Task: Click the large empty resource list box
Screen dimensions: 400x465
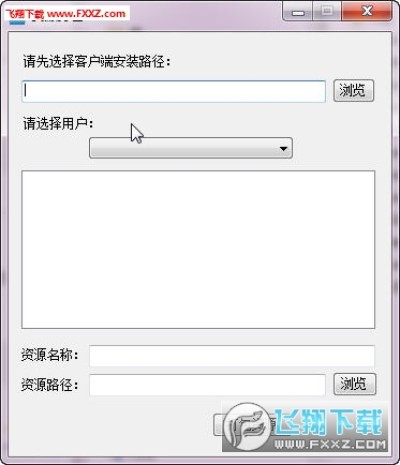Action: tap(198, 249)
